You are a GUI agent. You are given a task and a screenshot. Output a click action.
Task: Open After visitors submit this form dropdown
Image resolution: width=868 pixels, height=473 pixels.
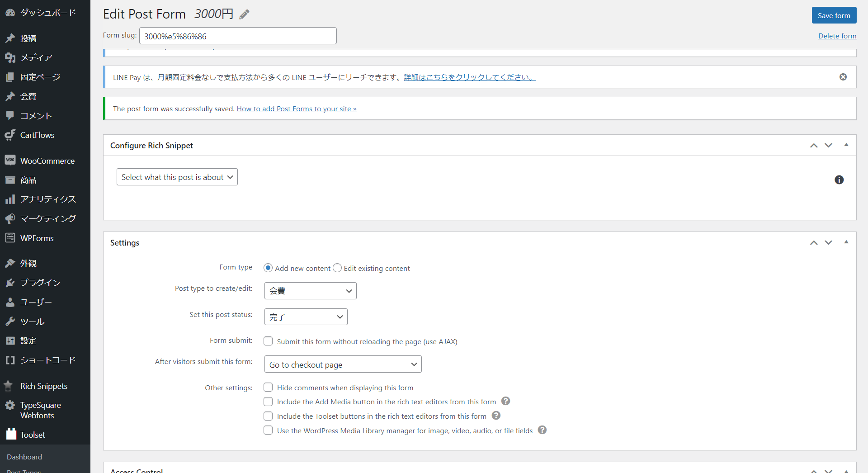[343, 364]
